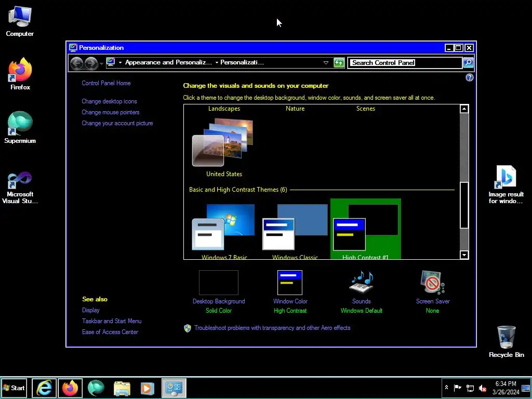Screen dimensions: 532x399
Task: Launch Internet Explorer from the taskbar
Action: click(44, 388)
